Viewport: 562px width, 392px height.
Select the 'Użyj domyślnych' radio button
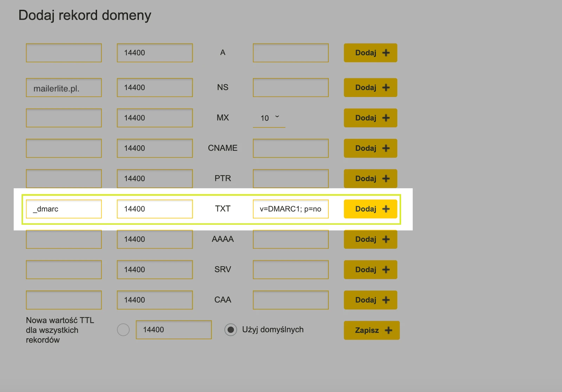(x=230, y=330)
